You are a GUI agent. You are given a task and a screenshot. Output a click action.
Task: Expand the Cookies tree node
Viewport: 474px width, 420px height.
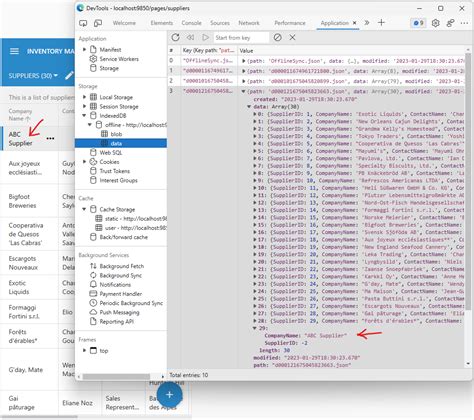point(84,162)
